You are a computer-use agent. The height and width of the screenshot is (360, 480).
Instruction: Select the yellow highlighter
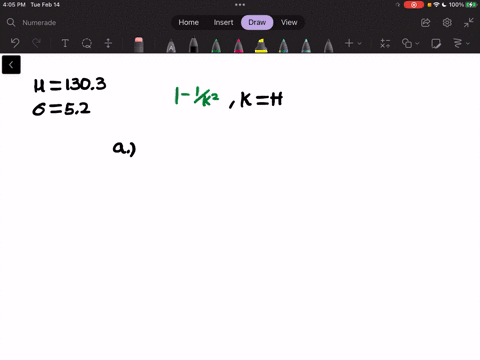(261, 46)
